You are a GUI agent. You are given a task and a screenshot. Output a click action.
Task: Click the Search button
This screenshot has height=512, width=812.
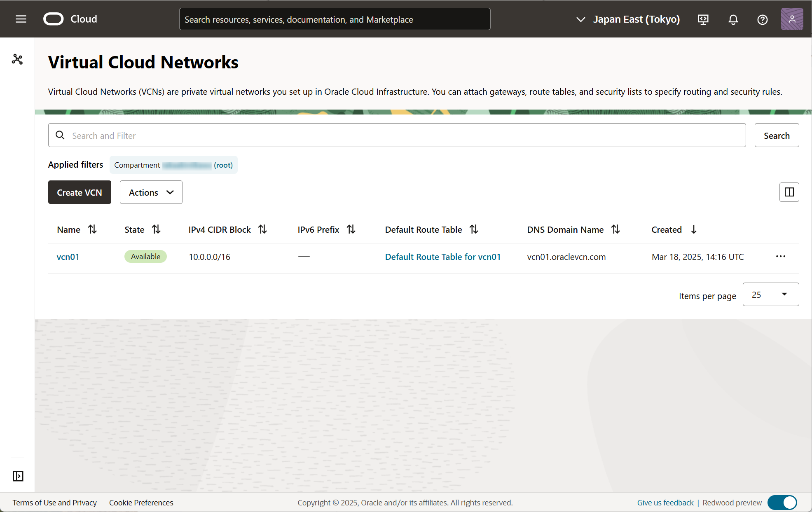click(777, 135)
